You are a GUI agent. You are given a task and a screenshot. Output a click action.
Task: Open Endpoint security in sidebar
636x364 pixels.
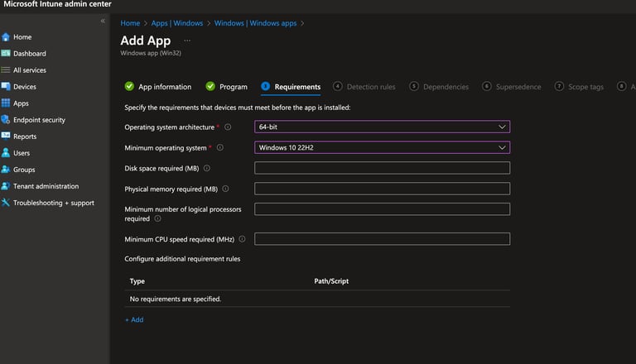pos(39,120)
